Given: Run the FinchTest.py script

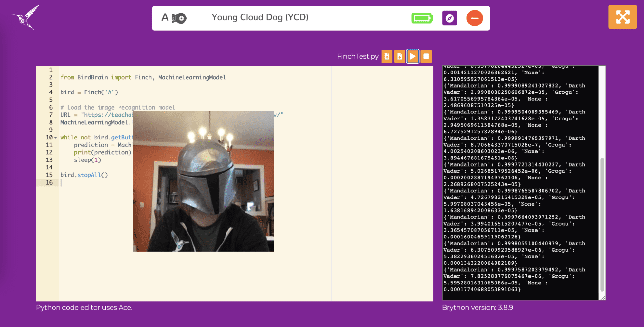Looking at the screenshot, I should click(x=413, y=56).
